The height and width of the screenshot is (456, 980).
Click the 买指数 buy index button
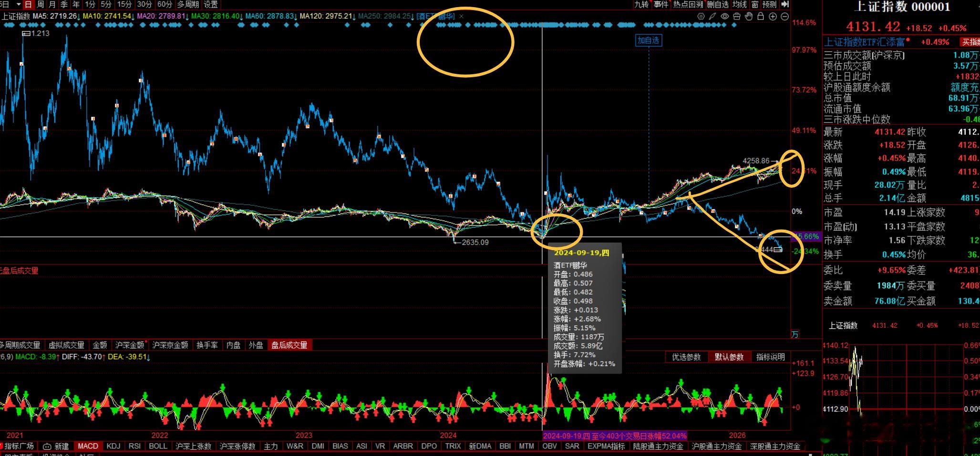[x=970, y=42]
